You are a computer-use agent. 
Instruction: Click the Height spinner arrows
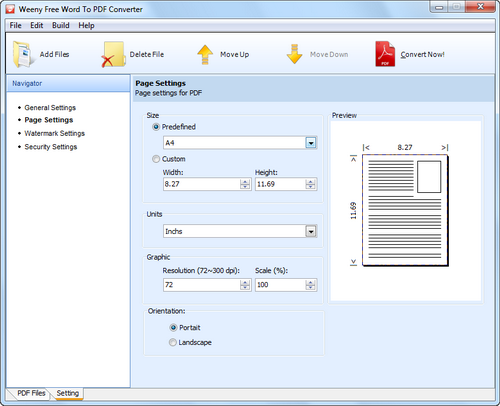310,184
